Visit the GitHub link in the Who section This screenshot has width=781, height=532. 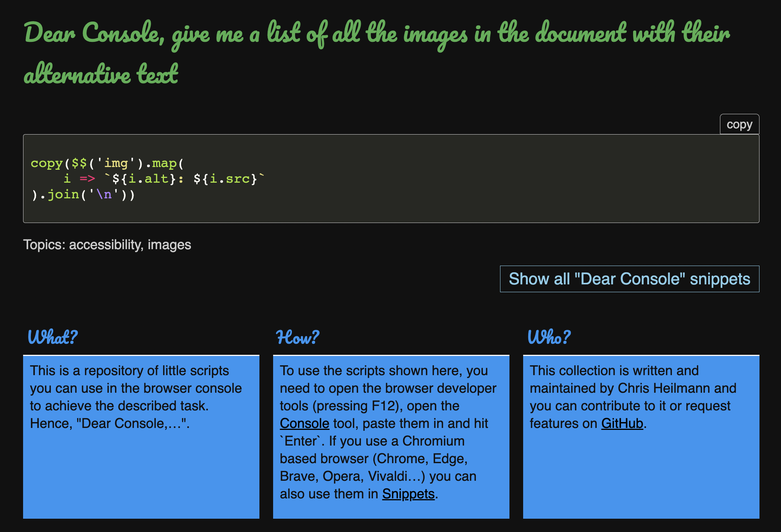pyautogui.click(x=622, y=424)
